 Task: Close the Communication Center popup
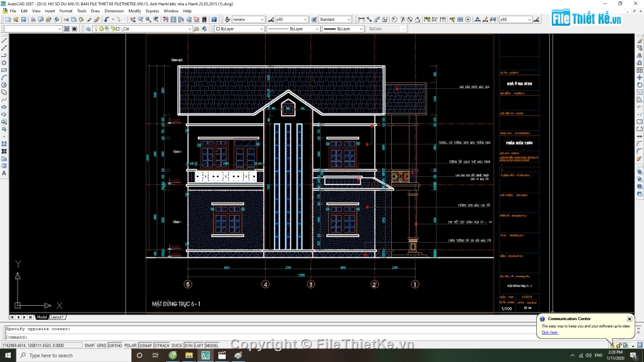pyautogui.click(x=629, y=319)
